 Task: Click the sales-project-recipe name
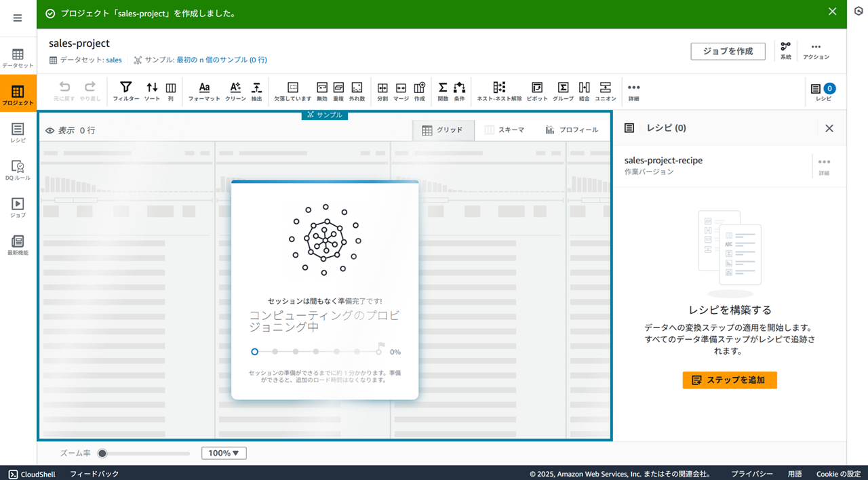point(663,161)
